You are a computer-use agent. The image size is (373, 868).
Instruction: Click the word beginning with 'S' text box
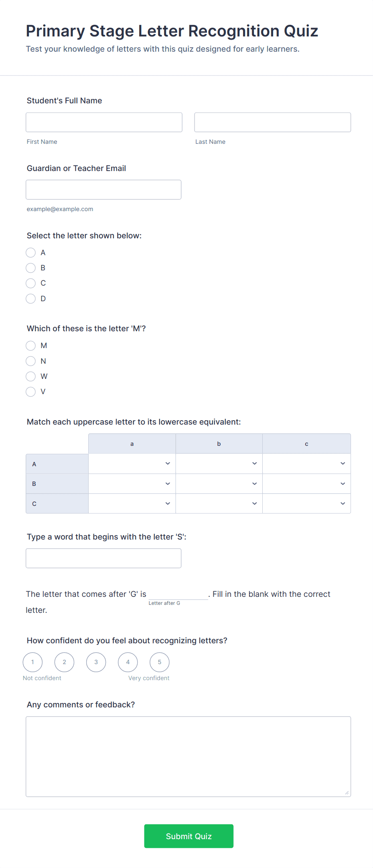click(x=103, y=558)
